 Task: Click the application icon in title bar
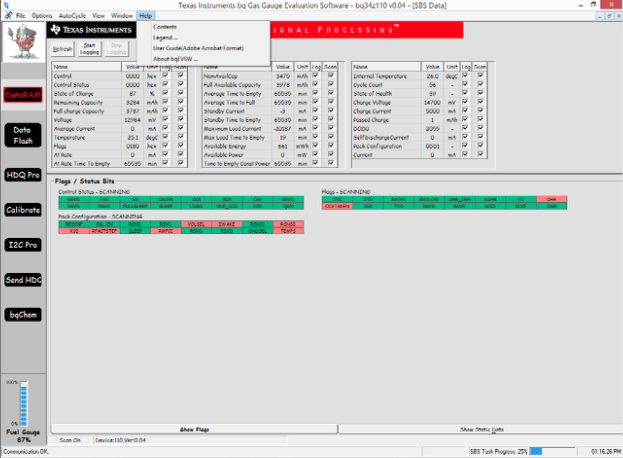[6, 5]
